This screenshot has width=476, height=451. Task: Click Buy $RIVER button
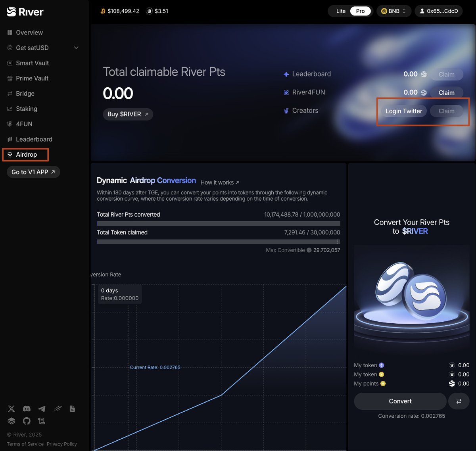(128, 114)
